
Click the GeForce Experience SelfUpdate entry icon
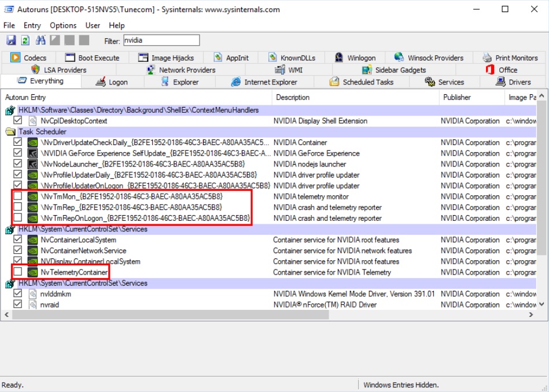[32, 153]
